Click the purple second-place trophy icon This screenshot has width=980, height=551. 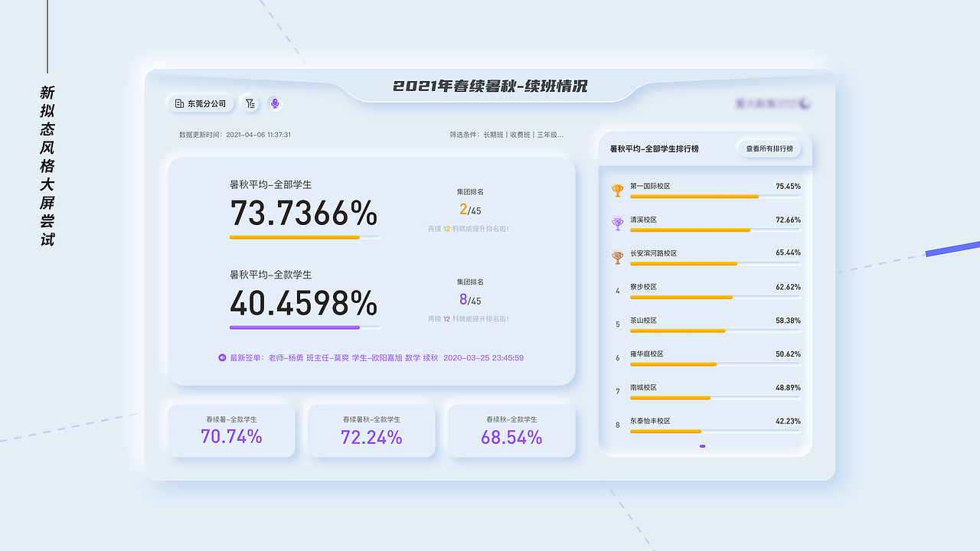coord(618,223)
